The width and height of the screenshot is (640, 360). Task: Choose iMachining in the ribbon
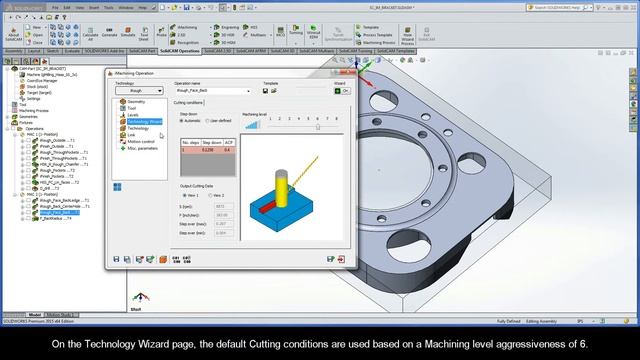pyautogui.click(x=184, y=27)
